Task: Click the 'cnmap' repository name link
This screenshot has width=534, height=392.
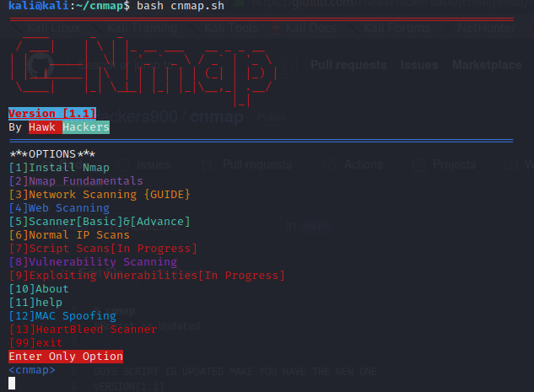Action: point(217,116)
